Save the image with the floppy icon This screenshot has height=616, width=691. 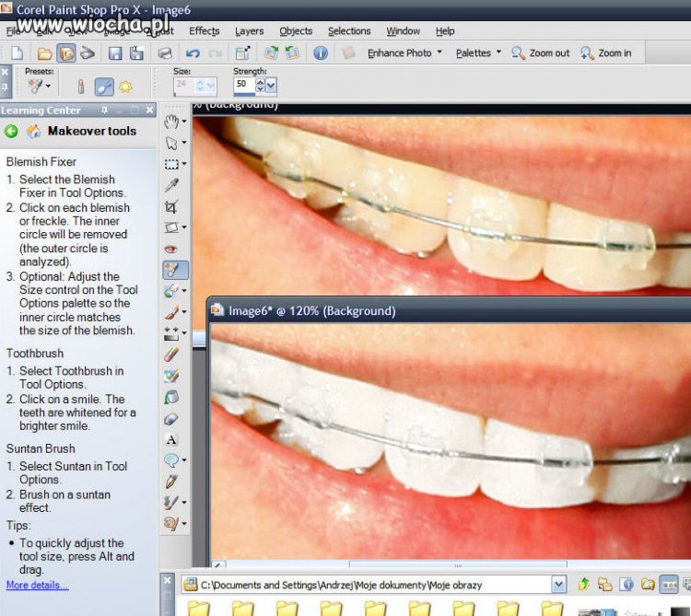(x=115, y=53)
